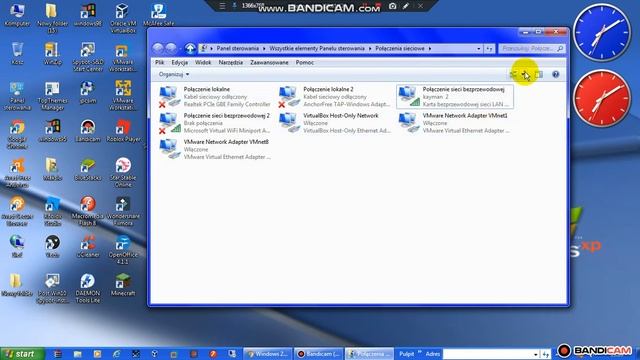Click Wszystkie elementy Panelu sterowania breadcrumb

click(x=317, y=49)
